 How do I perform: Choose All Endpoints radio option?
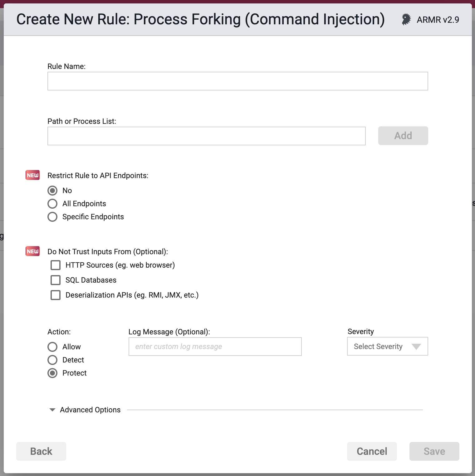[x=52, y=204]
